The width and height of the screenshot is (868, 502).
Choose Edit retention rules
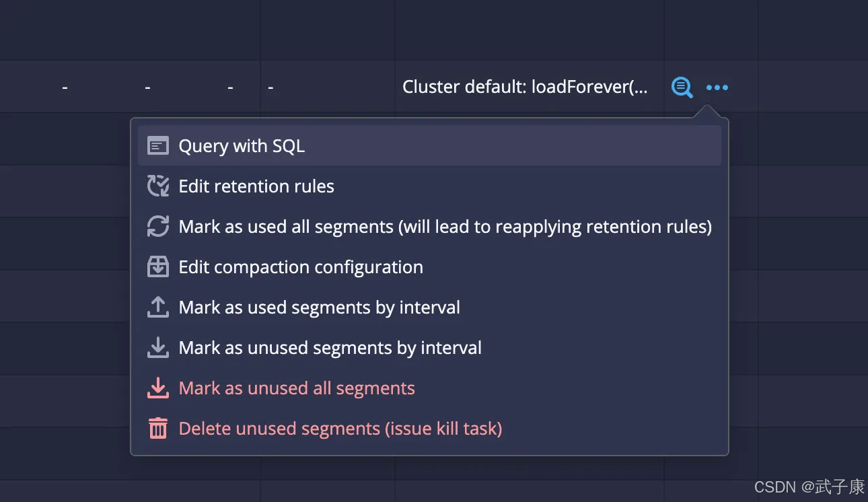click(x=256, y=186)
